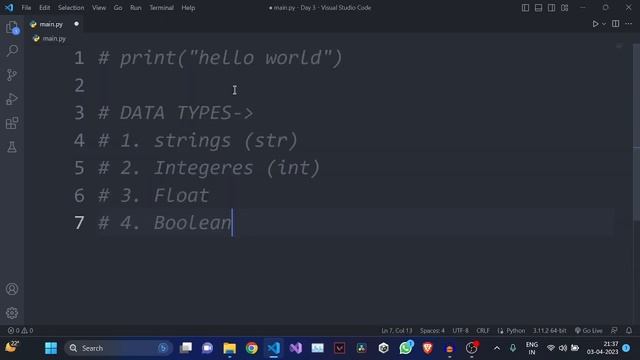This screenshot has width=640, height=360.
Task: Change line endings via CRLF
Action: [x=483, y=331]
